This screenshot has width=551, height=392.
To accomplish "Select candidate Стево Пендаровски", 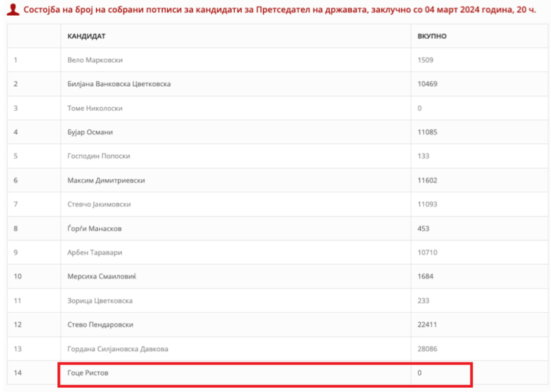I will tap(100, 325).
